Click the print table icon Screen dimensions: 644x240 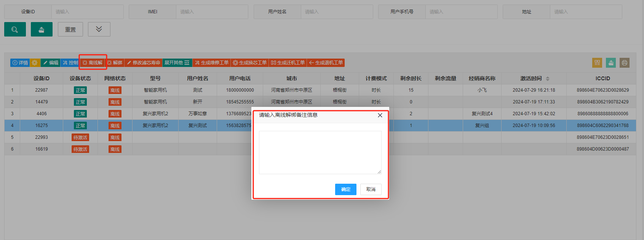point(625,63)
